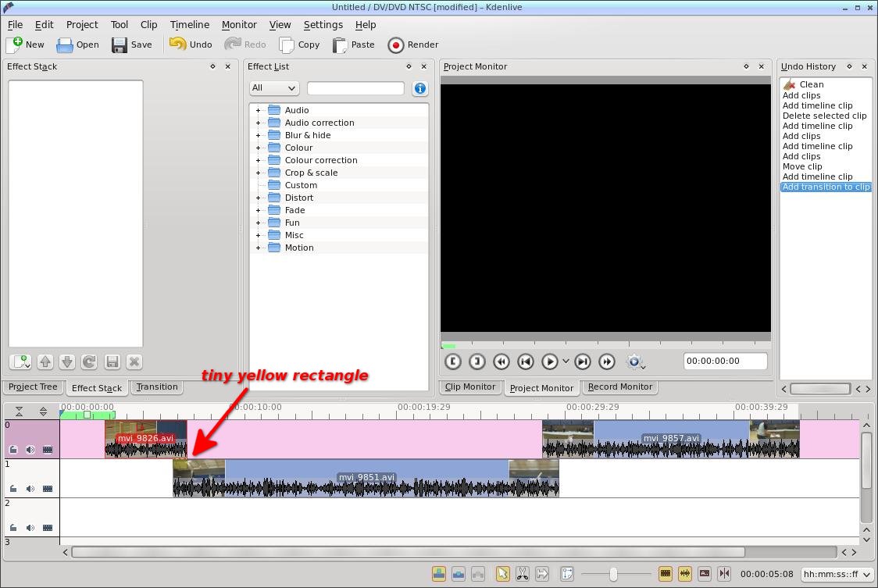This screenshot has height=588, width=878.
Task: Open the Timeline menu
Action: point(189,25)
